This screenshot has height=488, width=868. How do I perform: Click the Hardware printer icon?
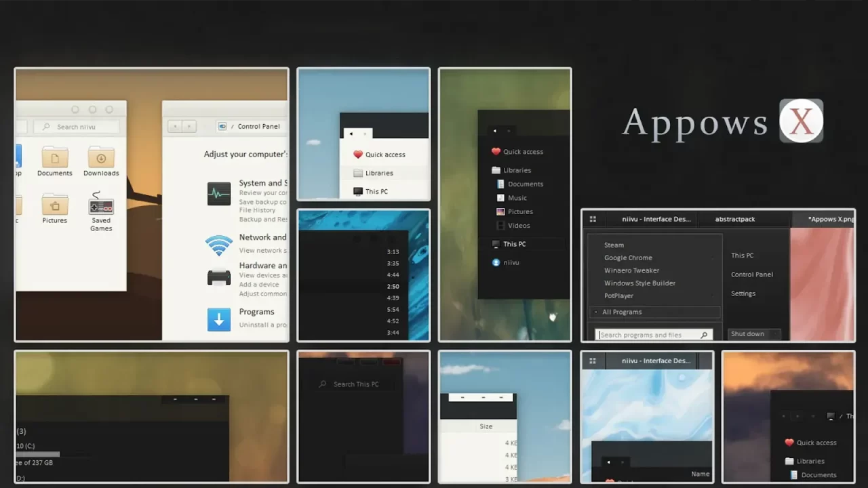click(219, 277)
